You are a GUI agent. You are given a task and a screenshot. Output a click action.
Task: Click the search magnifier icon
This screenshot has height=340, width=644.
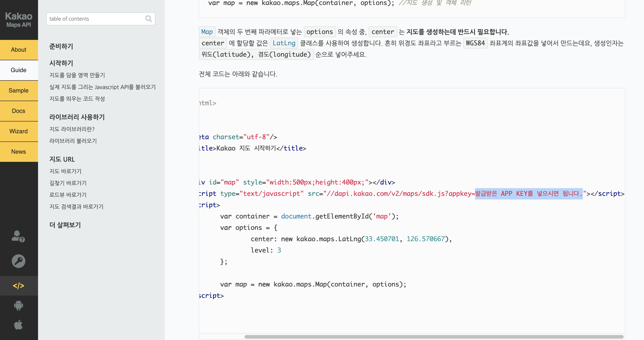149,19
